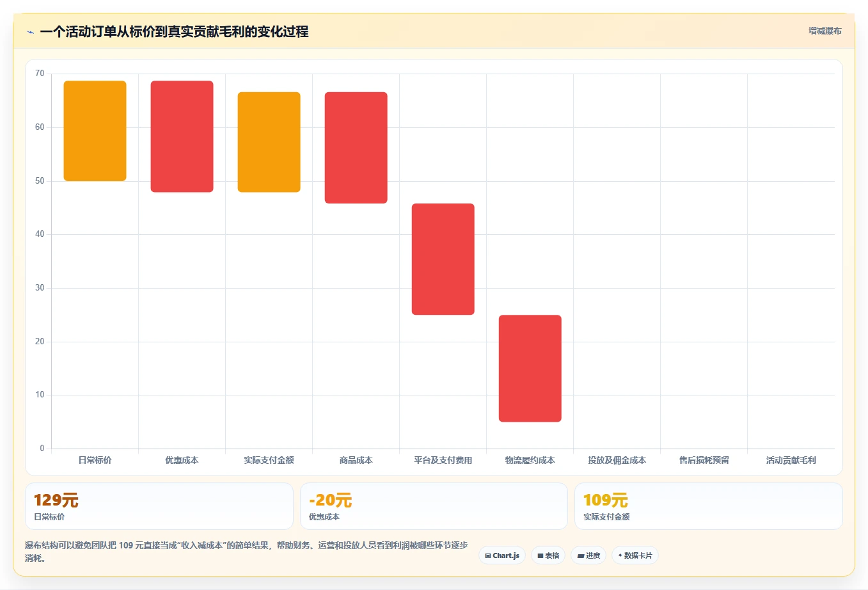Select the 数据卡片 chip

(x=635, y=555)
